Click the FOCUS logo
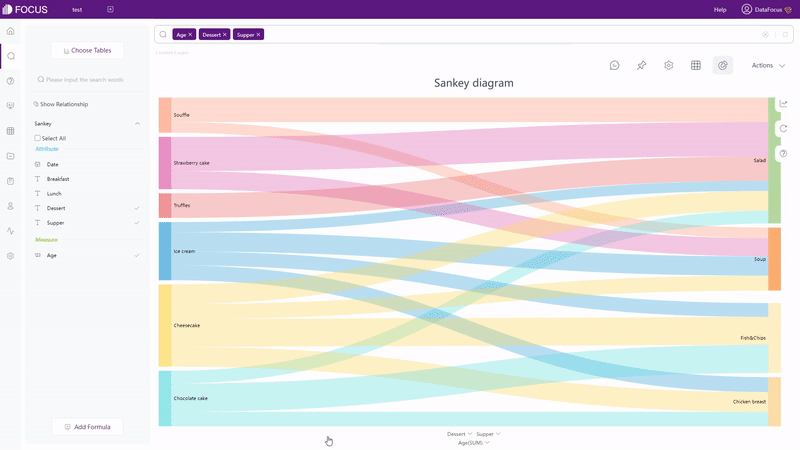800x450 pixels. click(25, 9)
